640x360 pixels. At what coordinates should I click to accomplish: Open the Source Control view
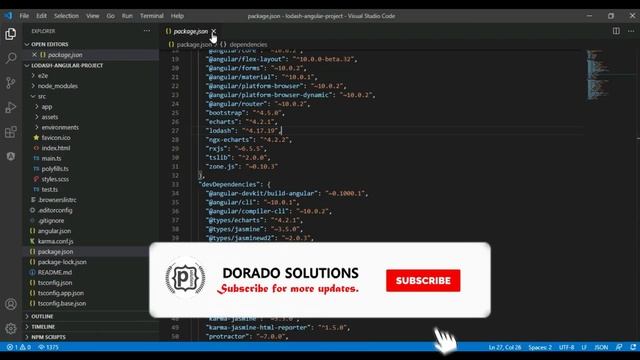pyautogui.click(x=11, y=82)
